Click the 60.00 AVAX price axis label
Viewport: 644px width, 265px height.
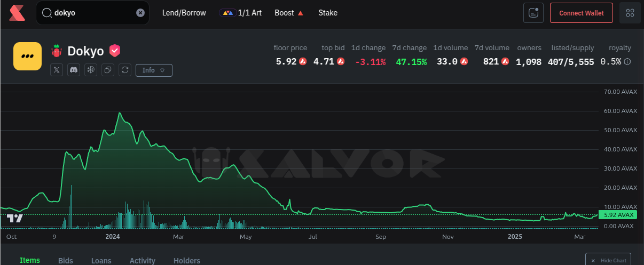pyautogui.click(x=621, y=111)
